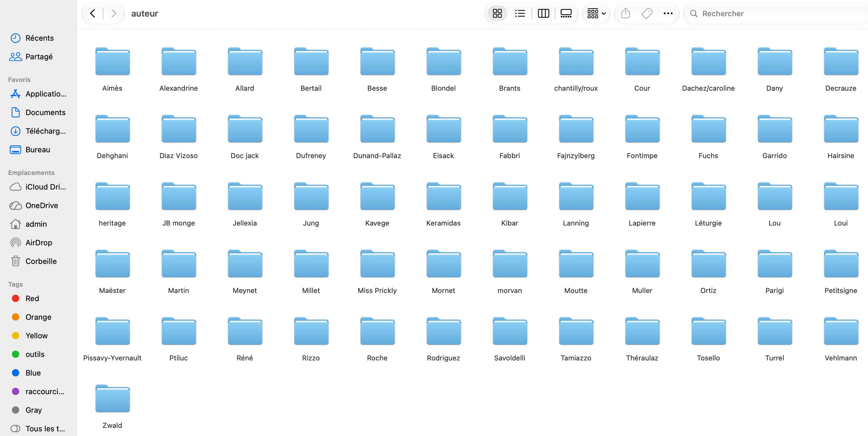
Task: Click the Tags toolbar icon
Action: 647,13
